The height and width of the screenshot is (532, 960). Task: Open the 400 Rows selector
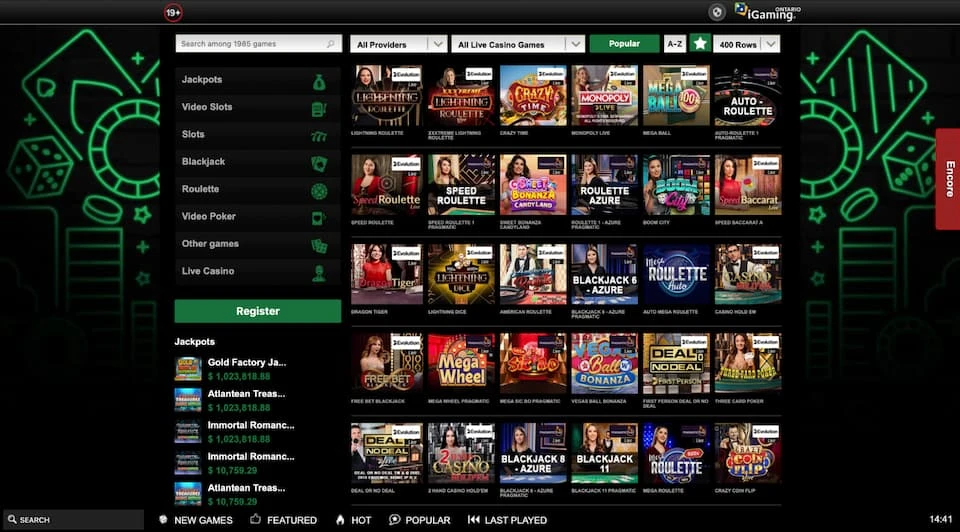[x=747, y=43]
